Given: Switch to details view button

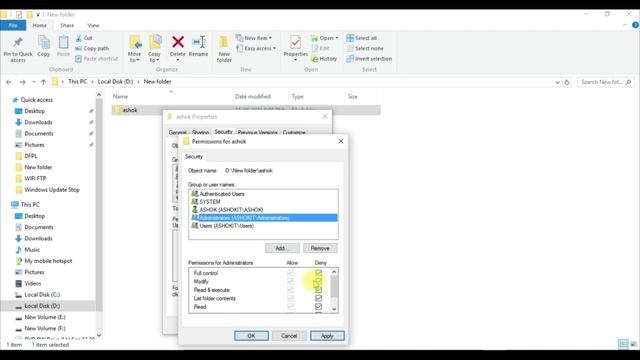Looking at the screenshot, I should click(623, 344).
